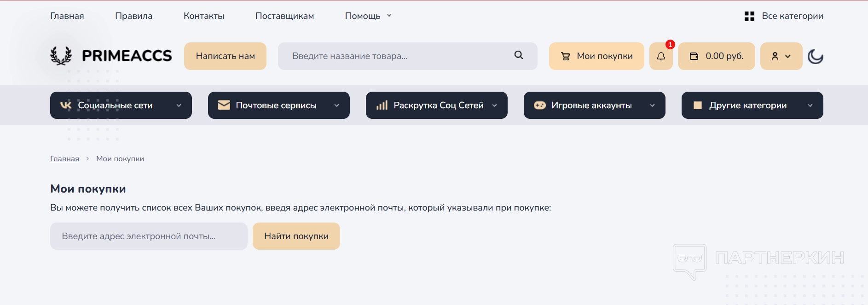Image resolution: width=868 pixels, height=305 pixels.
Task: Click the search magnifier icon
Action: pos(519,55)
